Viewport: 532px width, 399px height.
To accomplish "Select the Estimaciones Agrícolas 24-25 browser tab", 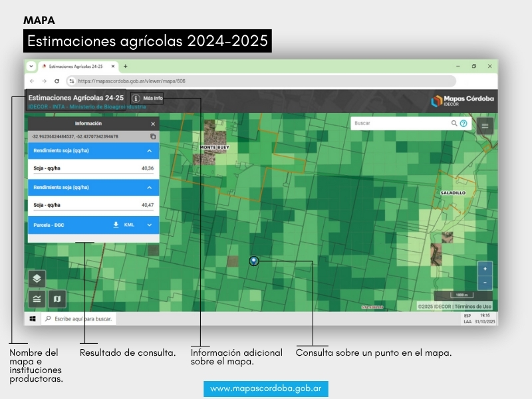I will [76, 66].
